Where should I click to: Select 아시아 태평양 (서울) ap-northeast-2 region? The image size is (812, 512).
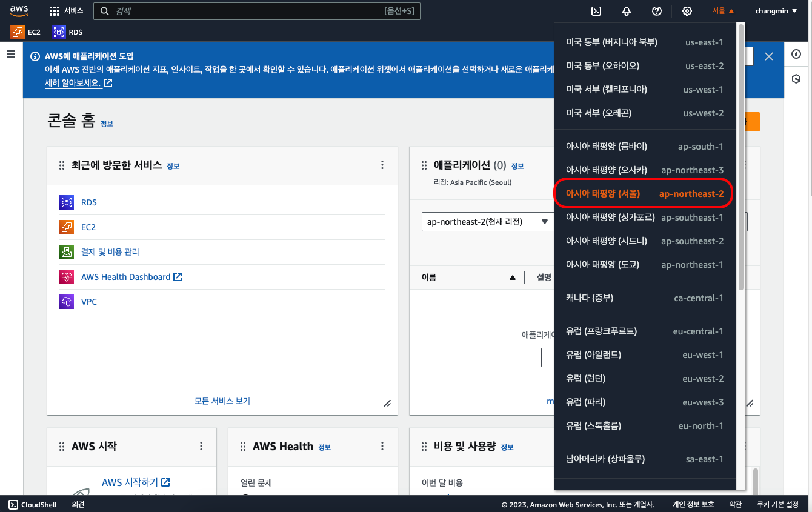click(645, 194)
